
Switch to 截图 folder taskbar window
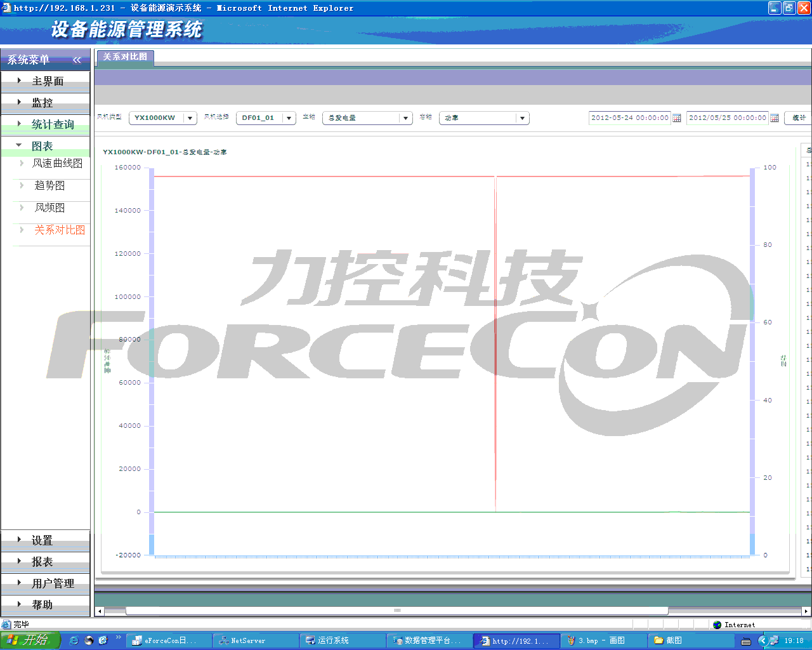(x=690, y=640)
